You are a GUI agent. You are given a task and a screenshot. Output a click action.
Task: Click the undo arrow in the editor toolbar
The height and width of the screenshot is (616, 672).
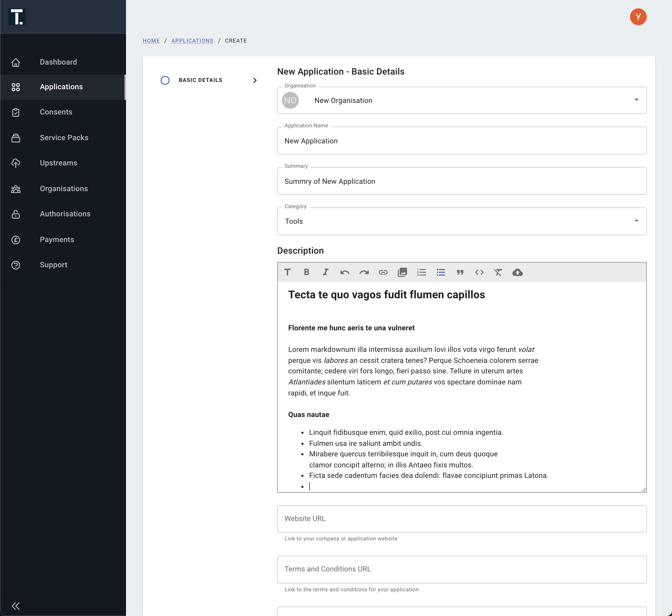pyautogui.click(x=345, y=272)
